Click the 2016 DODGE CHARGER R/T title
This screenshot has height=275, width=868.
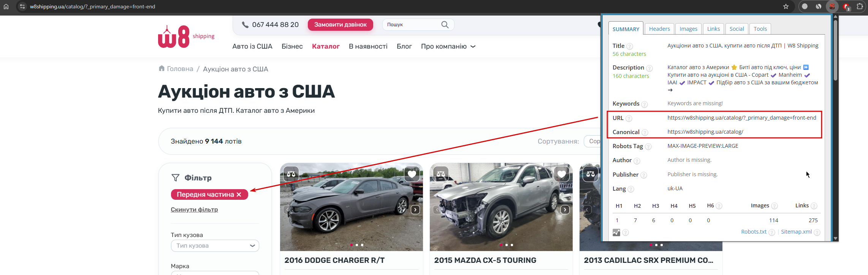334,260
